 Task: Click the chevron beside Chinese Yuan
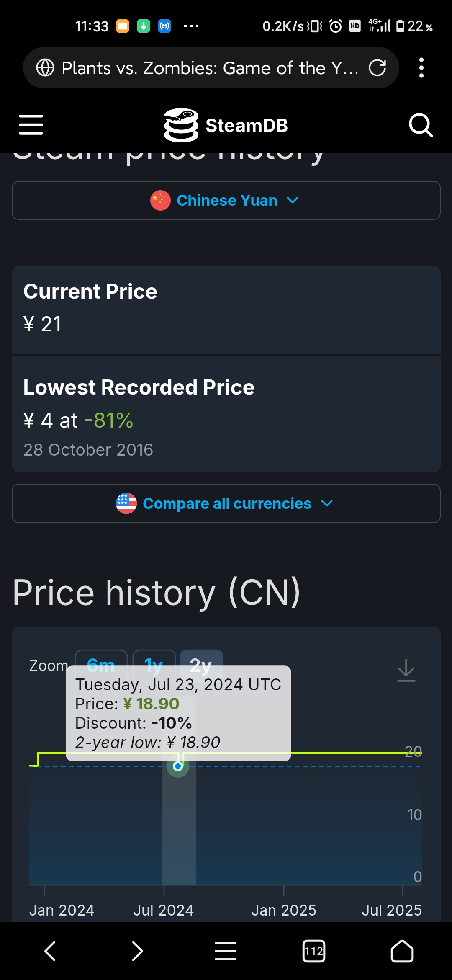click(293, 201)
